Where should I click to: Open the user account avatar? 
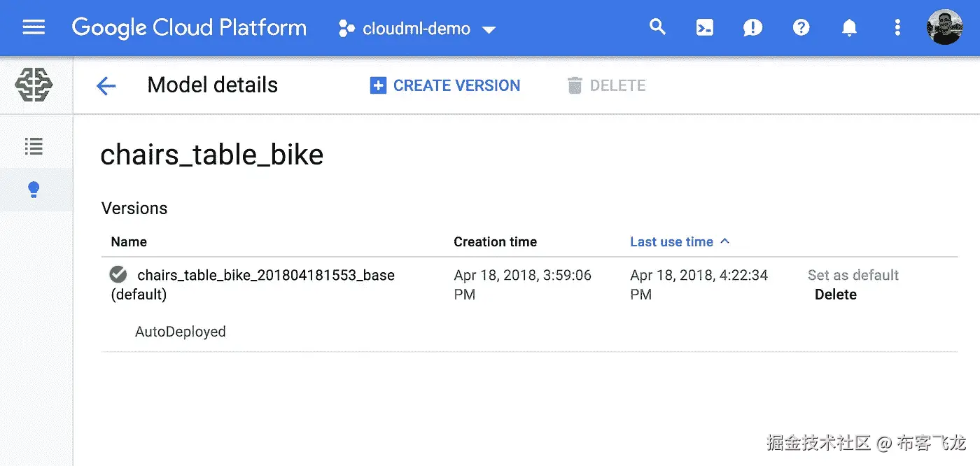944,27
